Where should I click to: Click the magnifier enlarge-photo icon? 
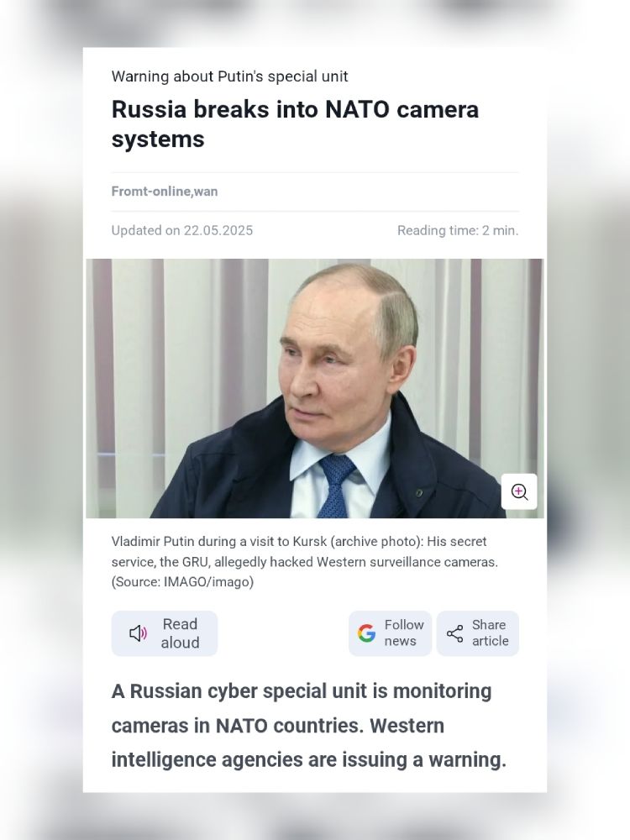(519, 491)
